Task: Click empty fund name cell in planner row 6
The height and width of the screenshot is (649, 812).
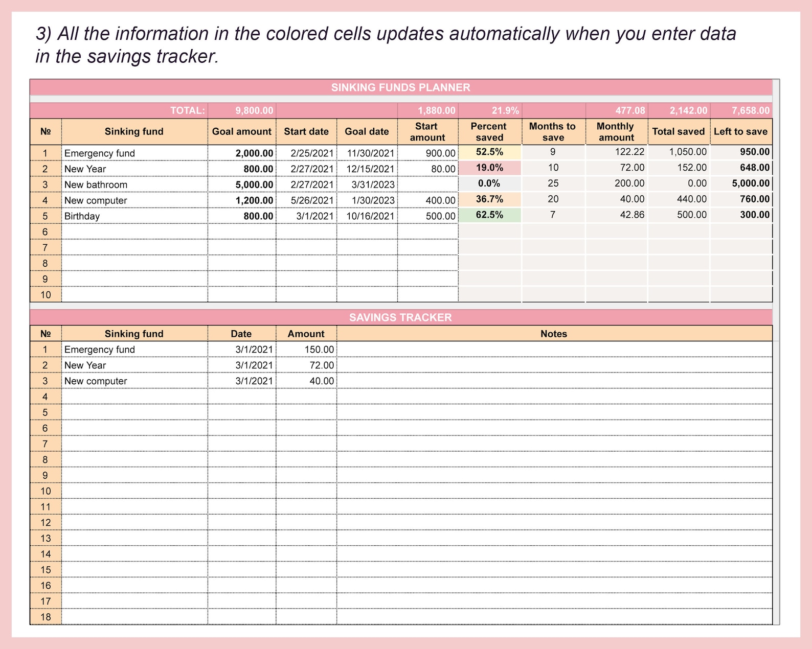Action: [x=134, y=231]
